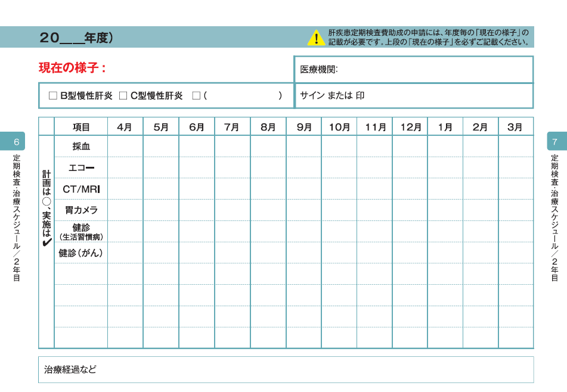567x392 pixels.
Task: Check the C型慢性肝炎 checkbox
Action: click(x=123, y=96)
